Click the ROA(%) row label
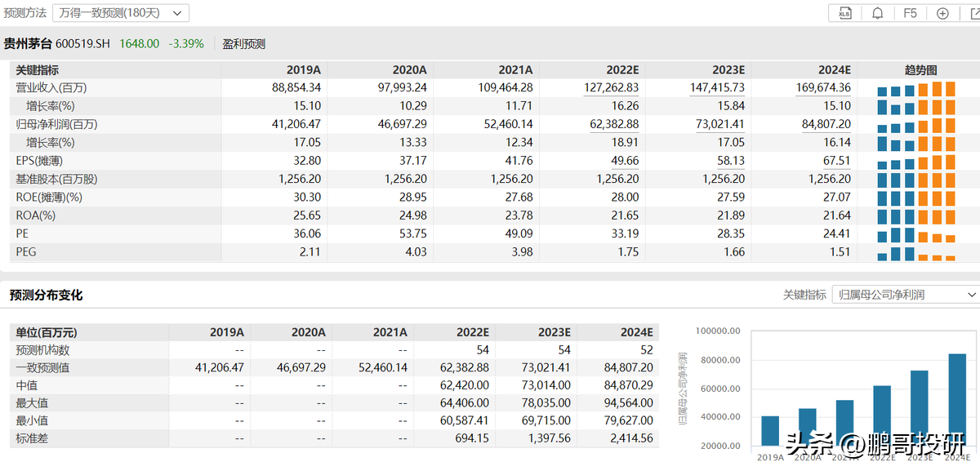This screenshot has width=980, height=471. point(36,216)
